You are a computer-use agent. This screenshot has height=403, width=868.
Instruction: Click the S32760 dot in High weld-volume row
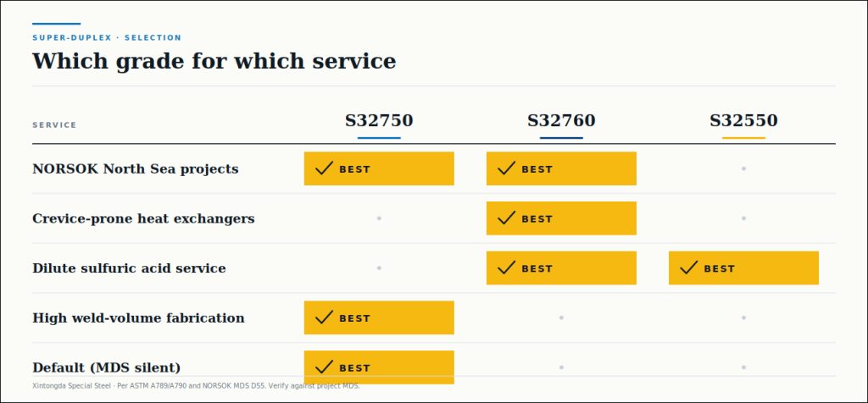(x=561, y=317)
